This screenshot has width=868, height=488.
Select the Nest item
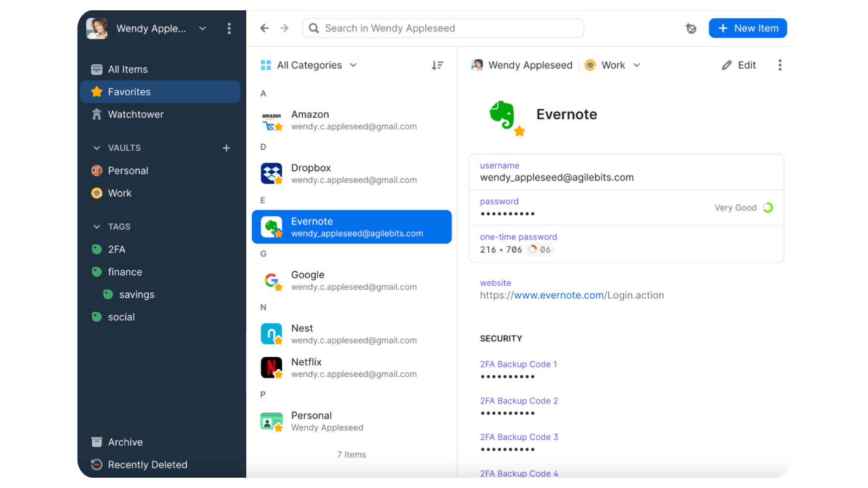tap(352, 334)
